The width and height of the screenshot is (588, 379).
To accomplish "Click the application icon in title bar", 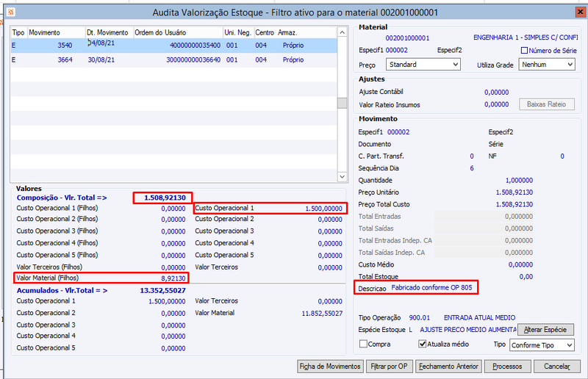I will click(x=10, y=12).
